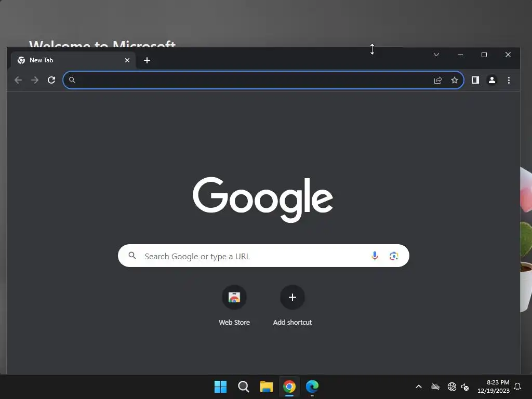Close the New Tab tab
532x399 pixels.
[127, 60]
